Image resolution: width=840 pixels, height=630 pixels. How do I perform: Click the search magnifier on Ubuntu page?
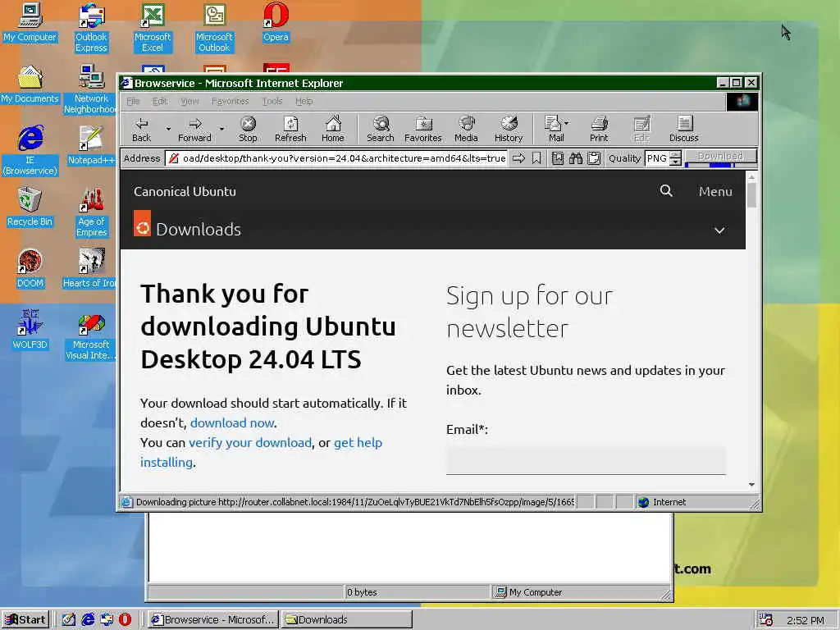click(x=666, y=190)
